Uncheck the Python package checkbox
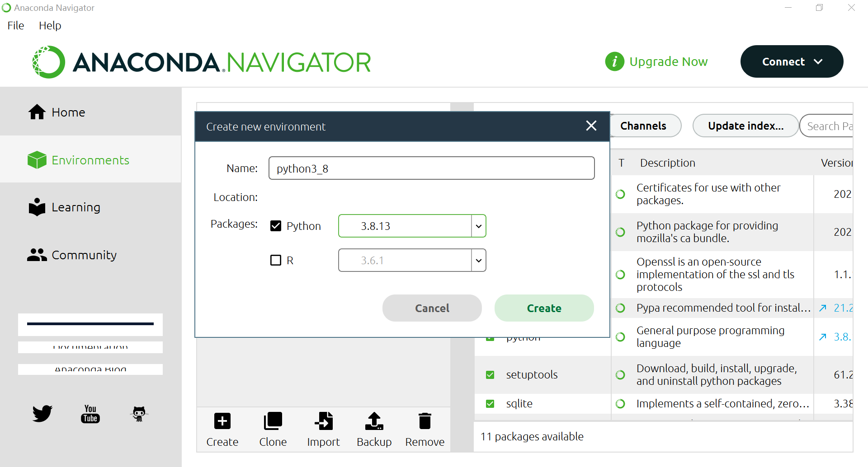 [x=276, y=226]
